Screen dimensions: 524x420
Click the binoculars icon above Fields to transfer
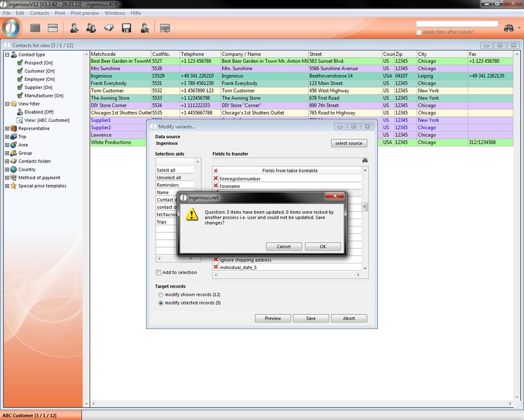pos(364,161)
